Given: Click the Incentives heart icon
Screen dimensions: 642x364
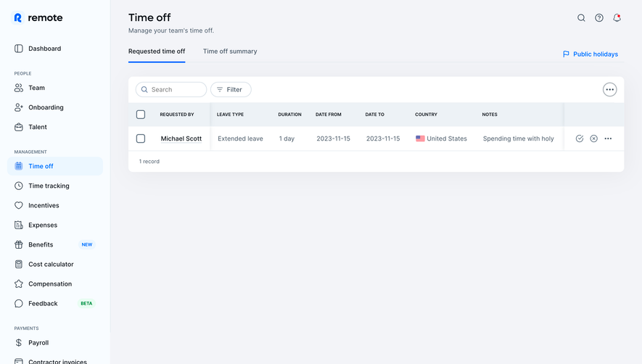Looking at the screenshot, I should [x=18, y=205].
